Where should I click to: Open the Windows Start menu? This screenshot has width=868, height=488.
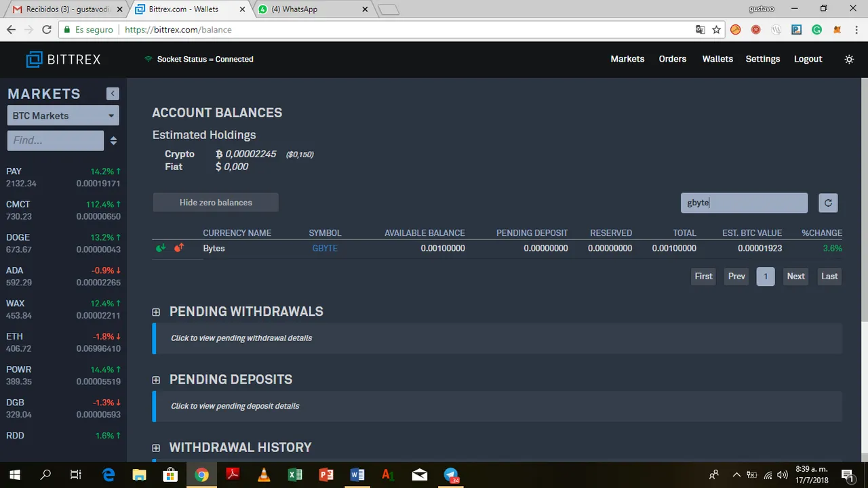tap(15, 474)
